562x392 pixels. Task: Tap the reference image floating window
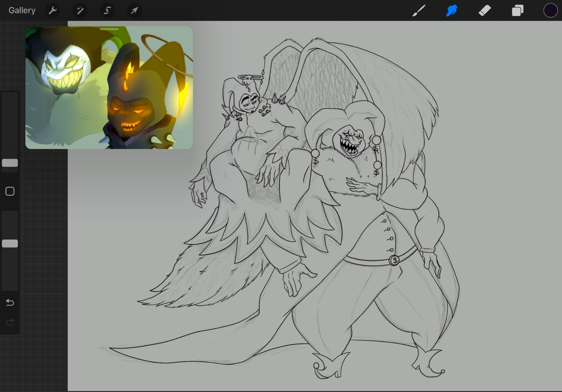tap(109, 88)
